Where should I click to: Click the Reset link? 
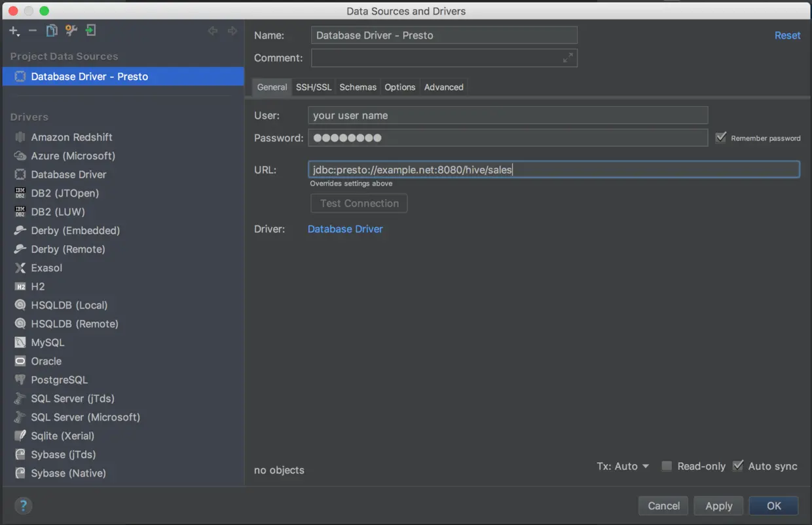787,35
